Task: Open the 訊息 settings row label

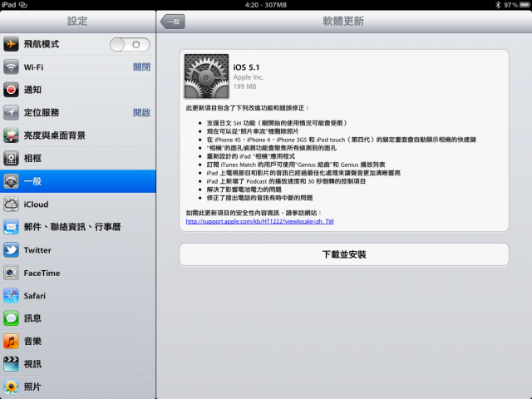Action: coord(32,318)
